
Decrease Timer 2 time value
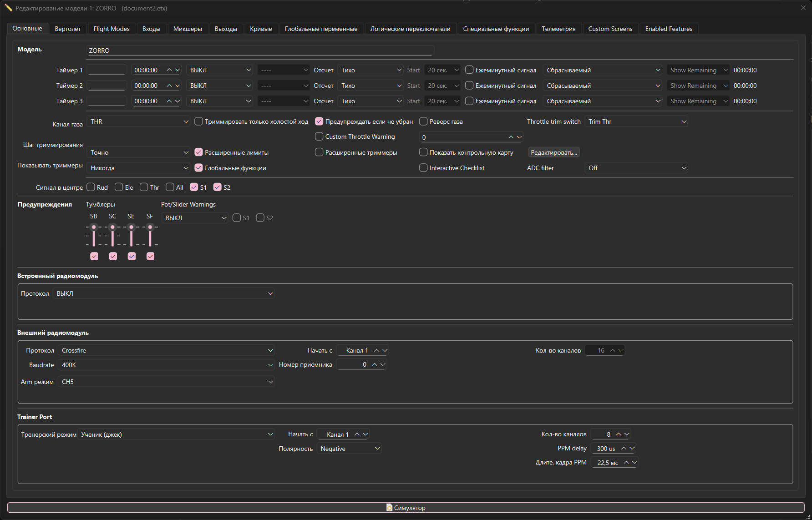click(178, 86)
